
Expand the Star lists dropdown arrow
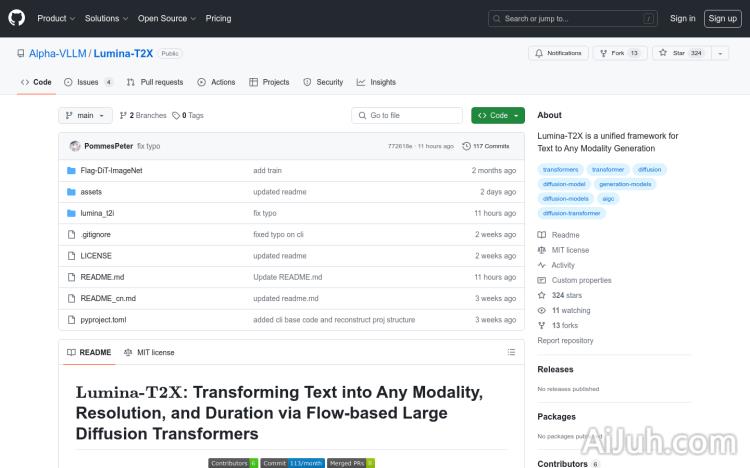[721, 53]
